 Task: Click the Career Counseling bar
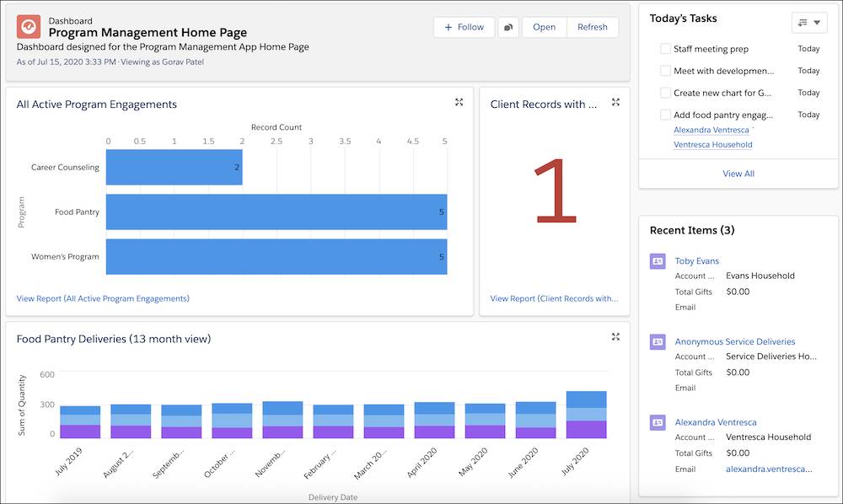(x=175, y=167)
